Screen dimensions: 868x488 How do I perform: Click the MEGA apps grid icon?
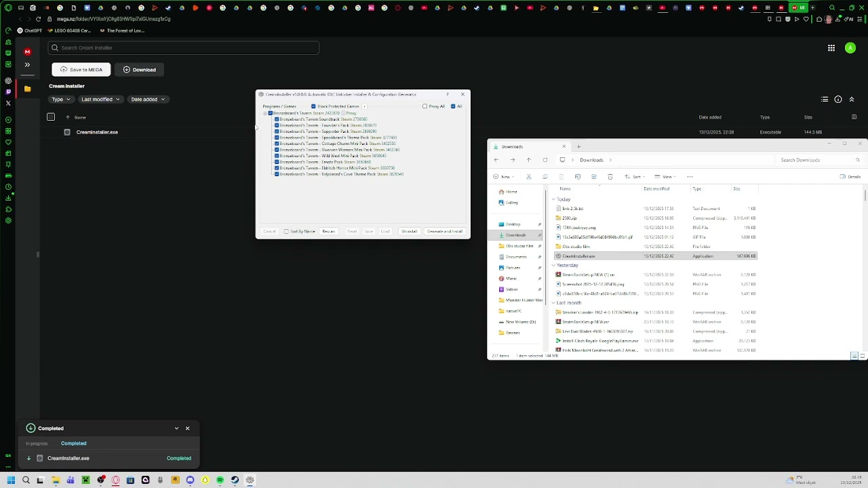[831, 48]
